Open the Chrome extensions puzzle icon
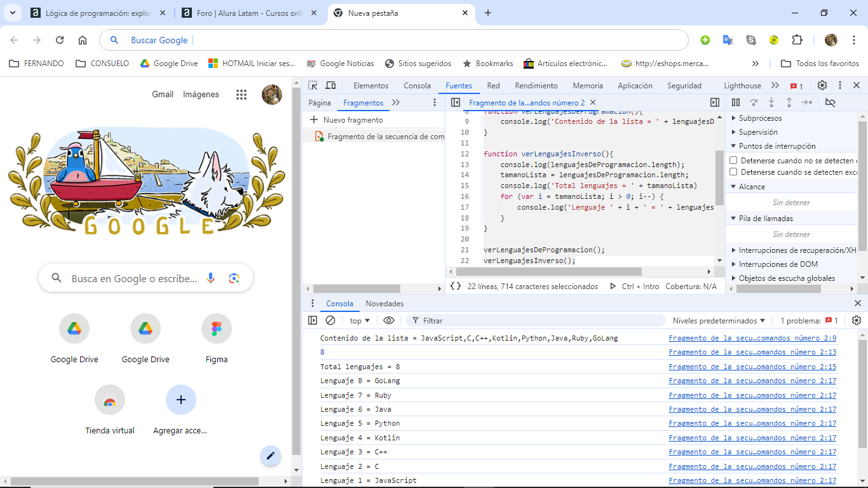Image resolution: width=868 pixels, height=488 pixels. click(797, 40)
